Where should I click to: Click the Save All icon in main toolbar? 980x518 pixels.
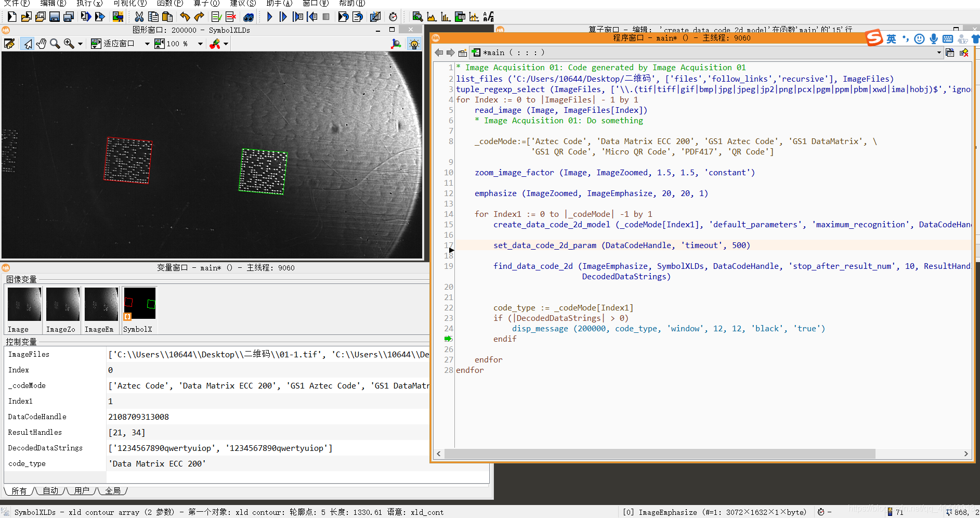[x=68, y=17]
